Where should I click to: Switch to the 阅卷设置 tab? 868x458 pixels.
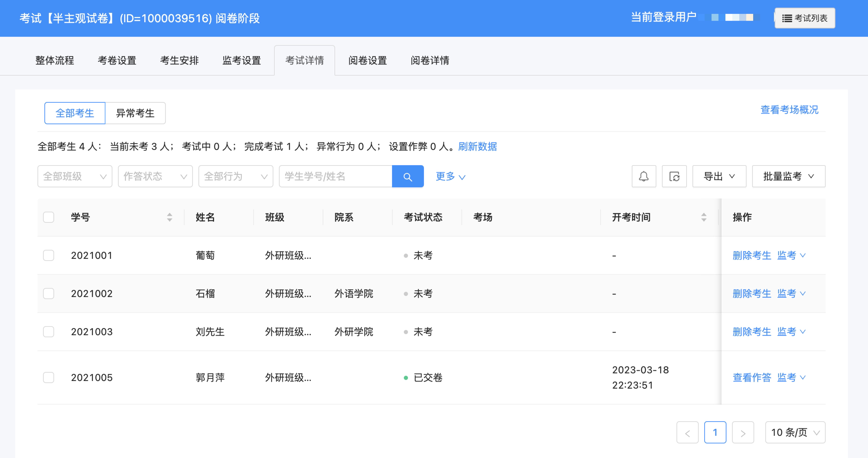click(x=368, y=60)
